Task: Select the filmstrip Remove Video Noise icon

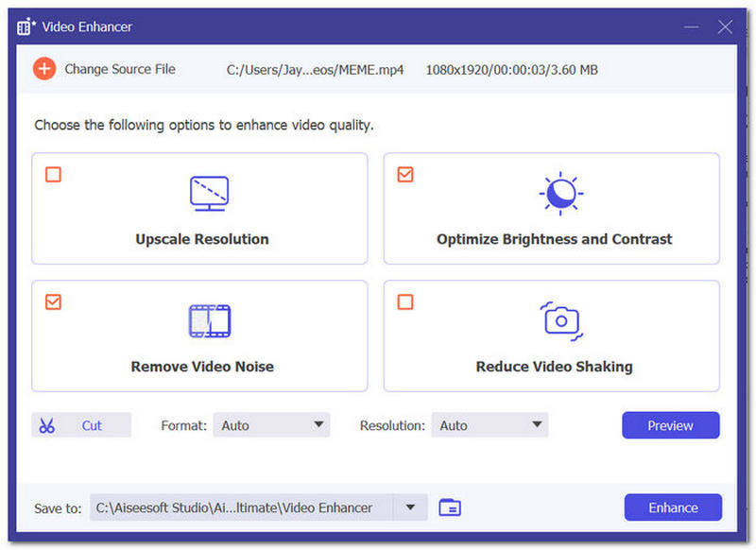Action: [x=209, y=320]
